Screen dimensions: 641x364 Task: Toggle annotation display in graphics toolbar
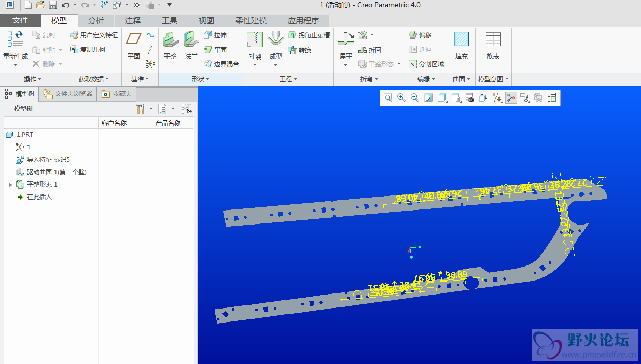click(525, 97)
